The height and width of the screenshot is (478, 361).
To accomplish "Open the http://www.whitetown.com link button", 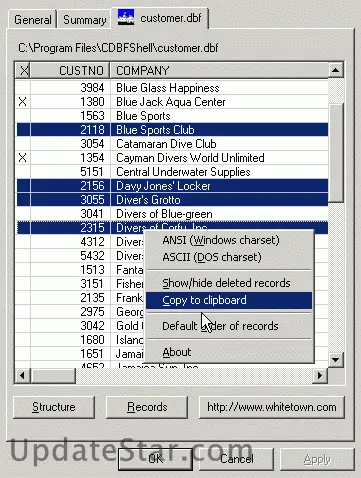I will tap(272, 407).
